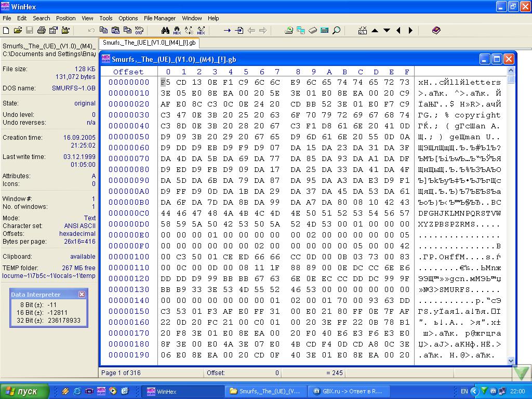Open help with the purple book icon

click(436, 31)
